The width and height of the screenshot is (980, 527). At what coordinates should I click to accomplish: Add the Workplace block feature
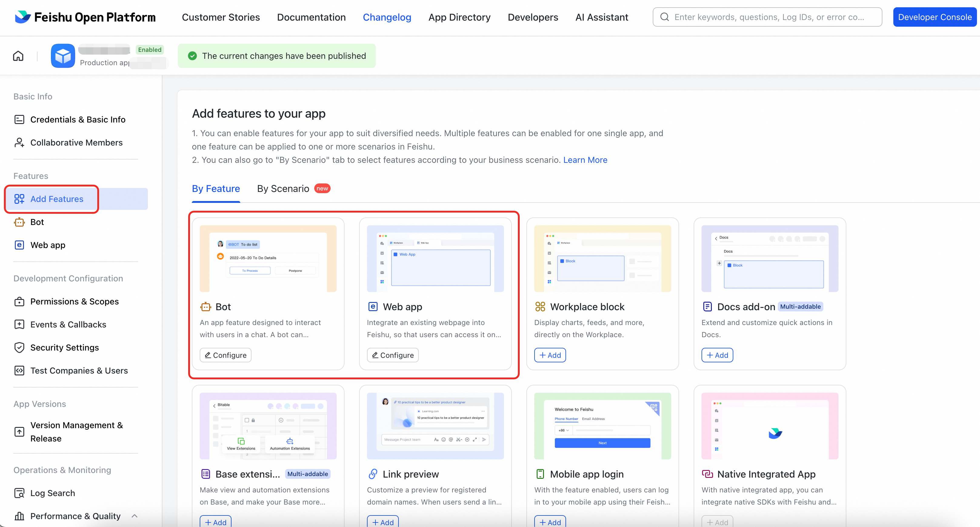[x=550, y=355]
